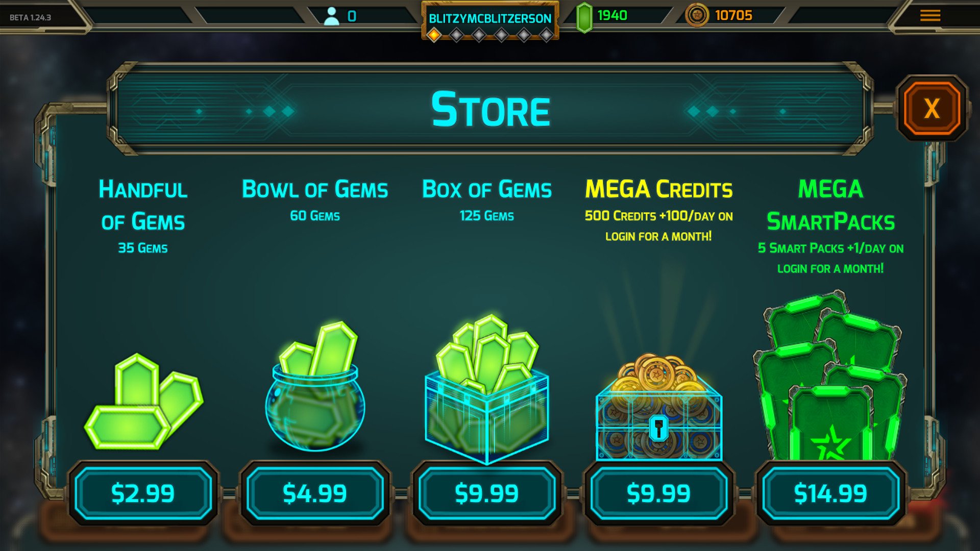Close the Store with the X button
980x551 pixels.
coord(932,108)
